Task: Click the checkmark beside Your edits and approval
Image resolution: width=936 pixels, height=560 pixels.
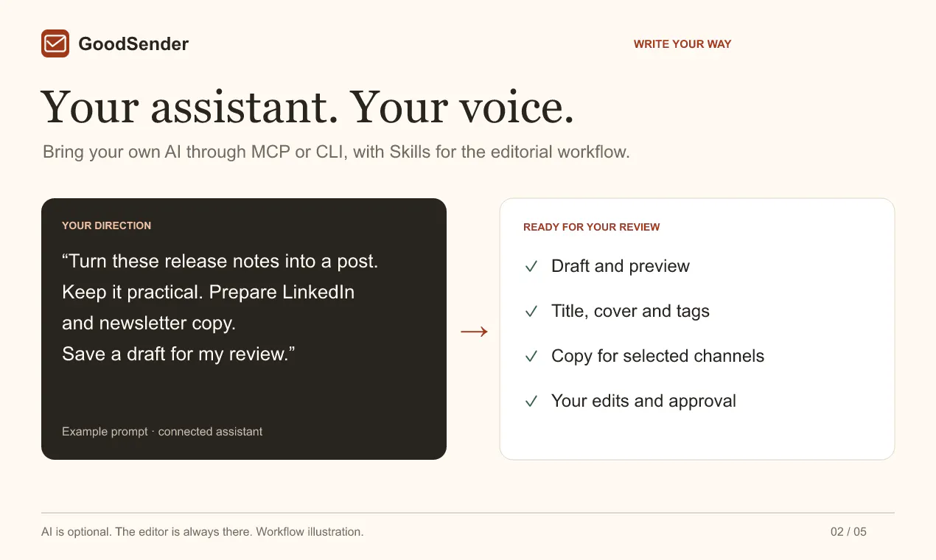Action: 531,402
